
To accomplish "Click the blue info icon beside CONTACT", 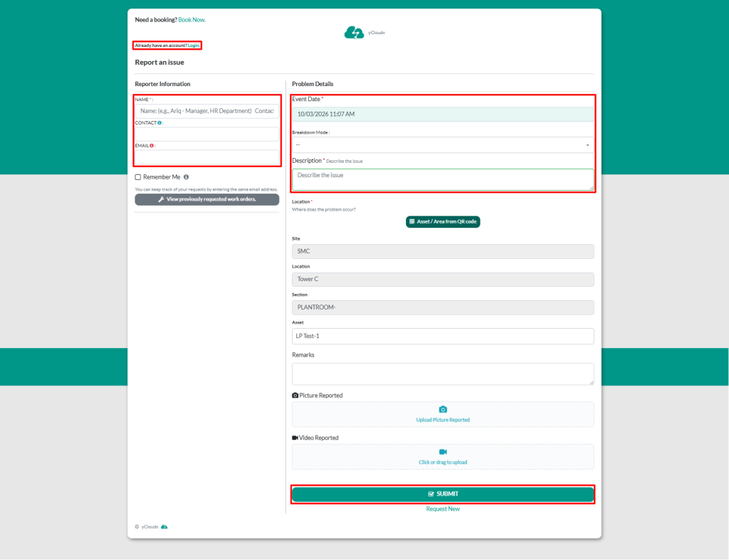I will pos(159,123).
